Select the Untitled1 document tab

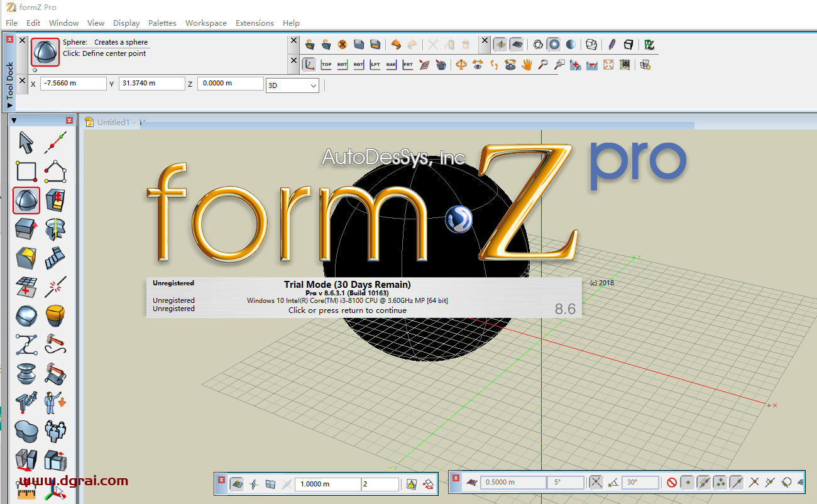pos(116,123)
